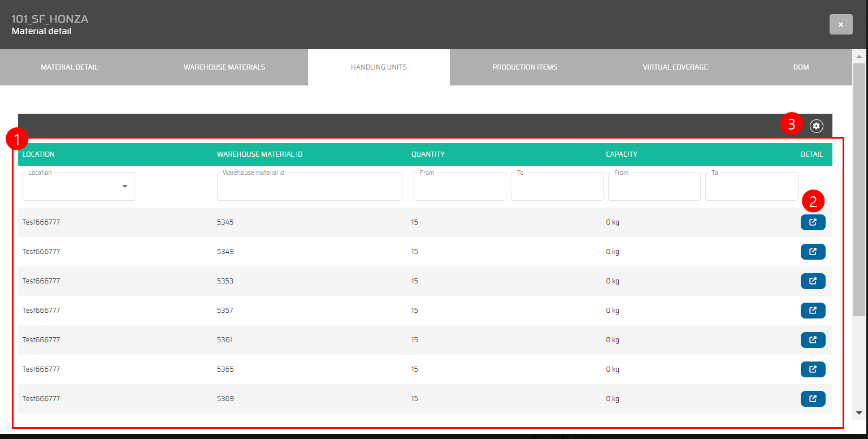
Task: Close the Material detail dialog
Action: [840, 25]
